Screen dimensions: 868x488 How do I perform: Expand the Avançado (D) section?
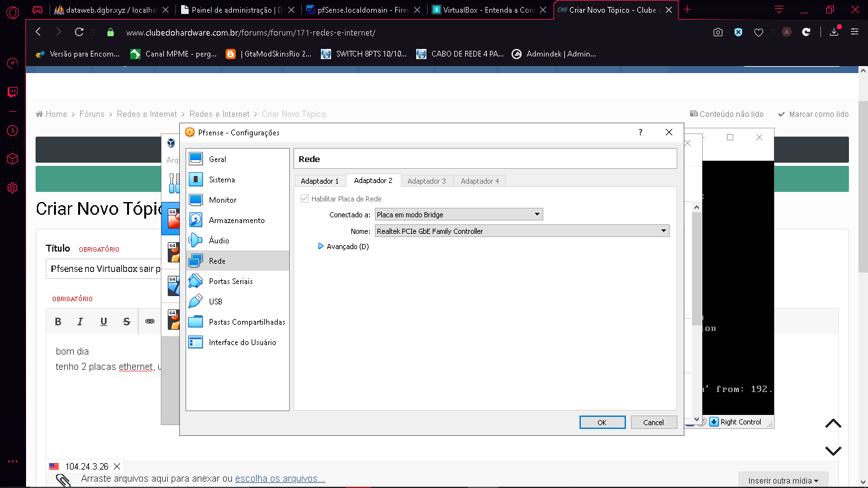344,247
